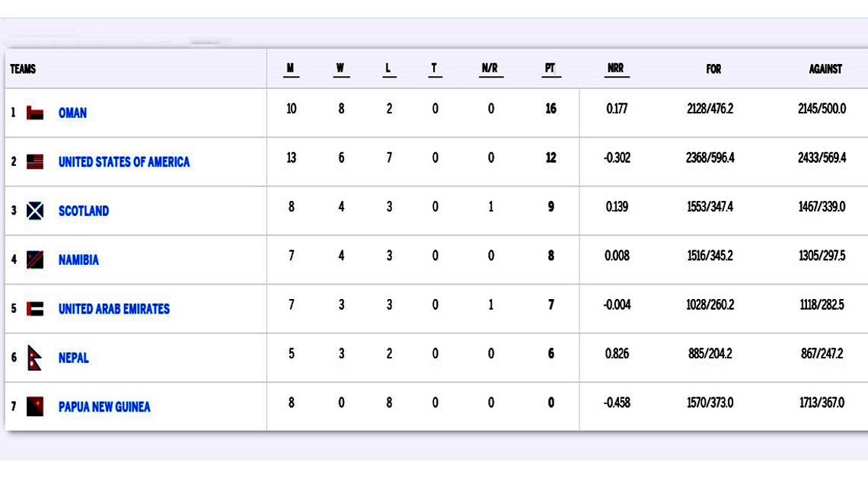868x487 pixels.
Task: Sort table by PT points column
Action: coord(550,68)
